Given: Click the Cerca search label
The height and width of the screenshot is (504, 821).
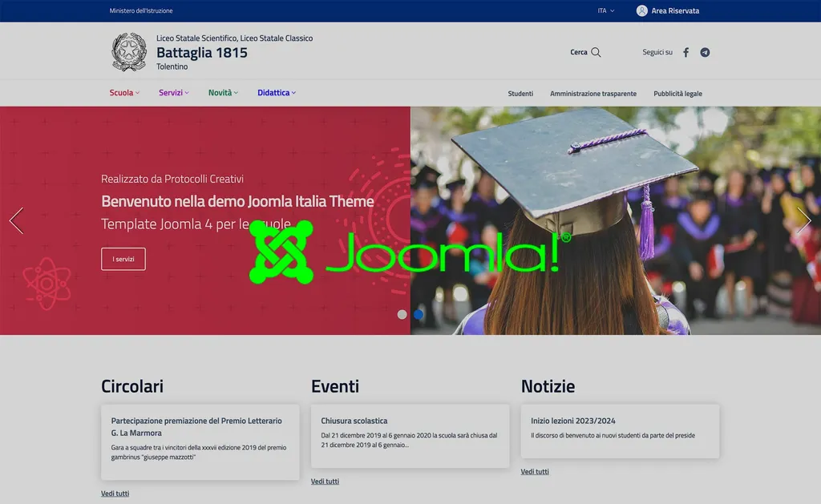Looking at the screenshot, I should coord(579,52).
